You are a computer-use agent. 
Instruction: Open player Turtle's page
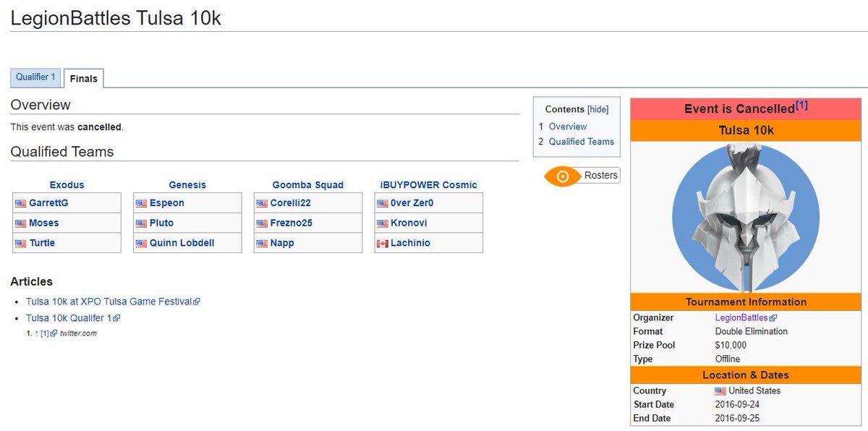click(x=42, y=243)
